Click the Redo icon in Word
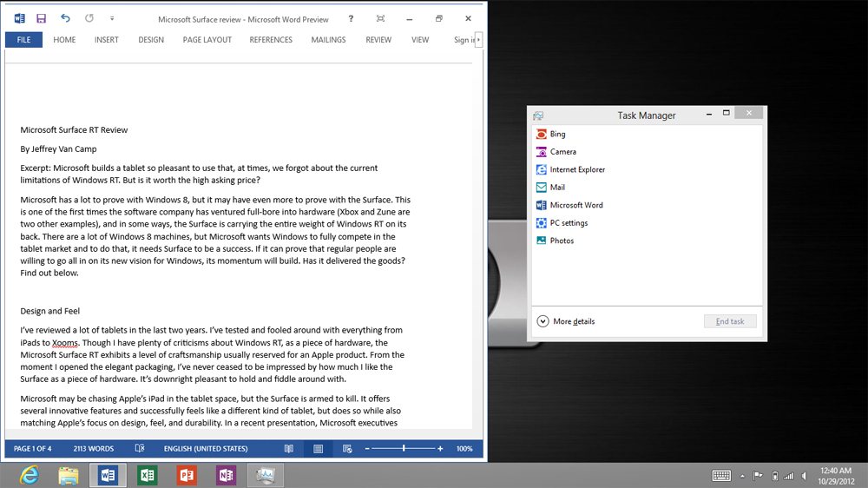868x488 pixels. click(x=89, y=18)
